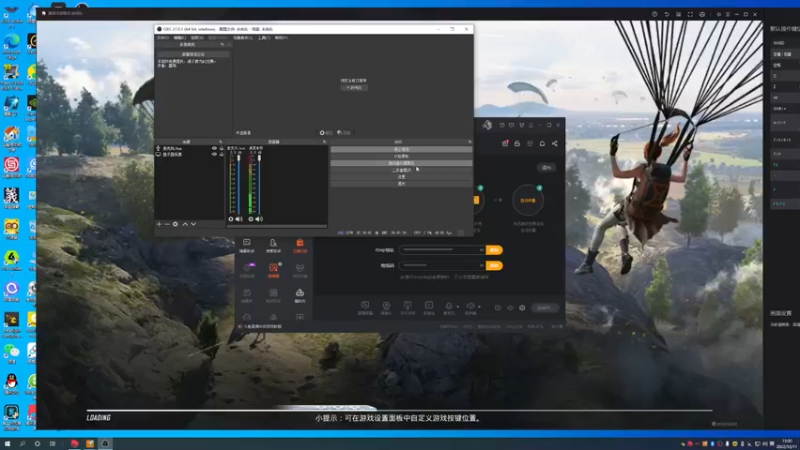800x450 pixels.
Task: Mute the first mixer channel's speaker
Action: tap(239, 219)
